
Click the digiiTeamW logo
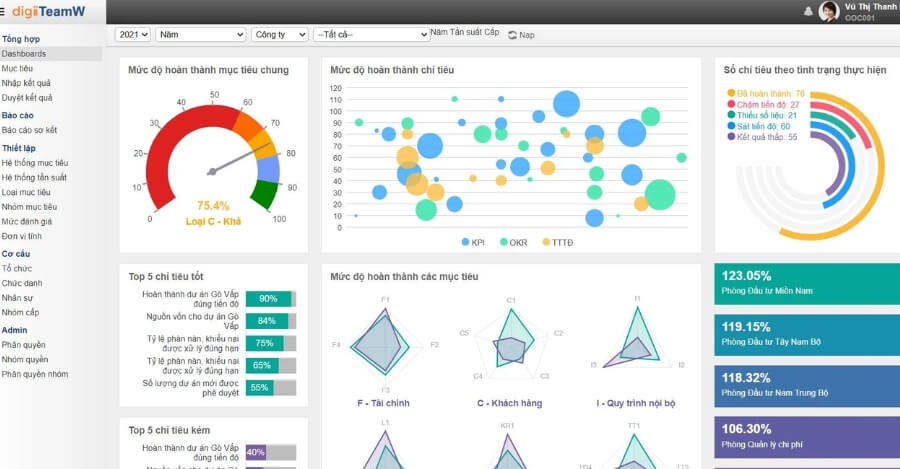coord(48,11)
